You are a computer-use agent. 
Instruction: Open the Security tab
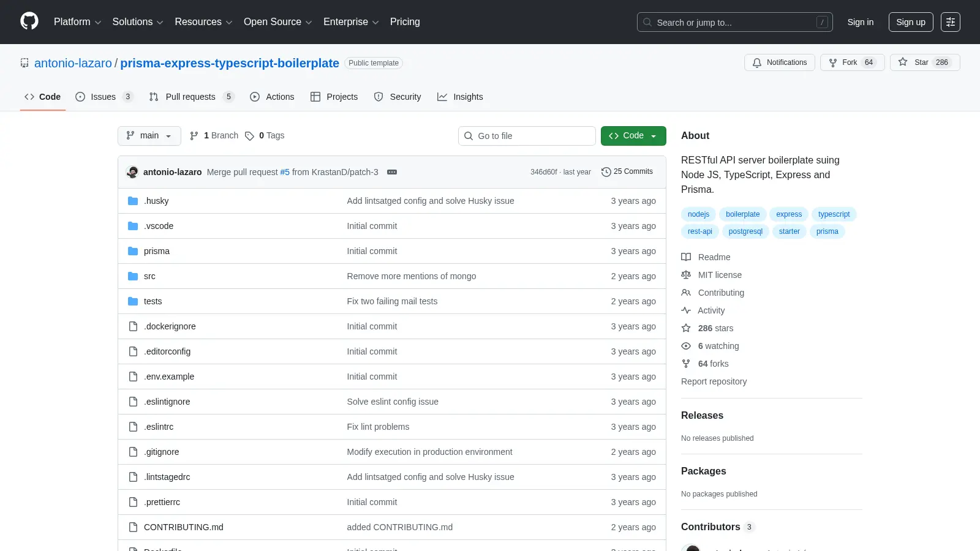point(398,97)
